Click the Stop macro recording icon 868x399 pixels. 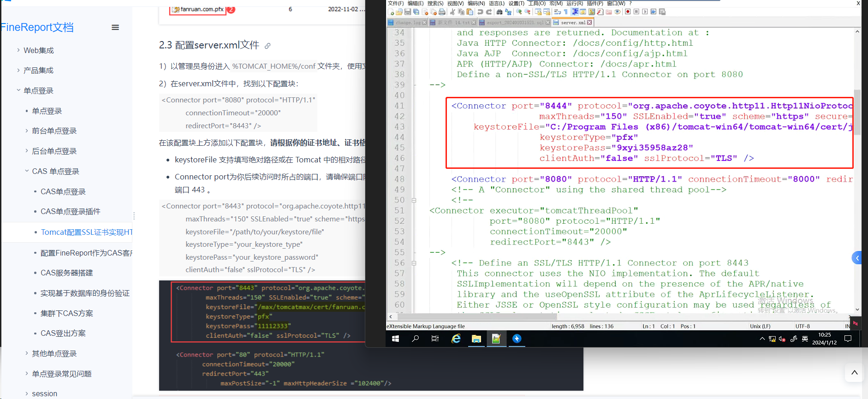coord(636,12)
